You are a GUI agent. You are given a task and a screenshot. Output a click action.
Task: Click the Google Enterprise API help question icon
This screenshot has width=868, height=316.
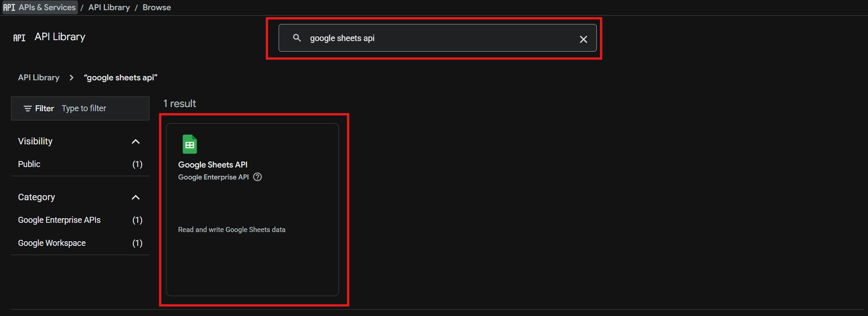tap(258, 177)
